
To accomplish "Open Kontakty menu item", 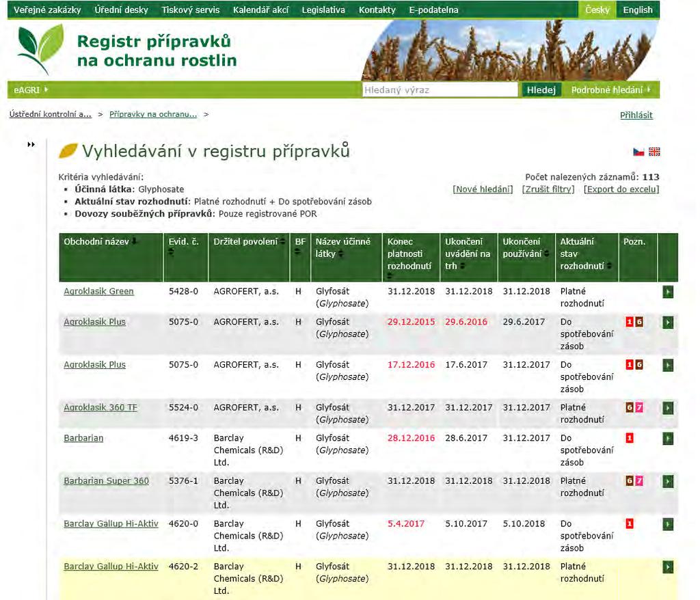I will click(x=377, y=10).
